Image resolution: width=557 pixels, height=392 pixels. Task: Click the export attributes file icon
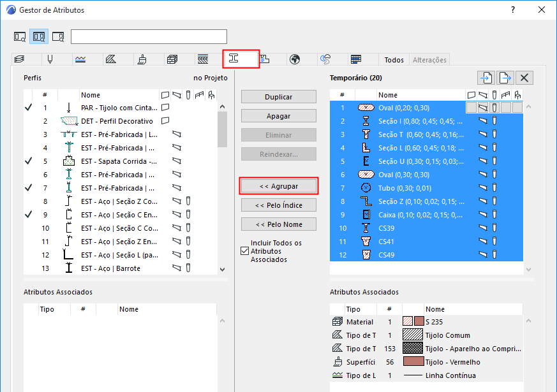(505, 78)
